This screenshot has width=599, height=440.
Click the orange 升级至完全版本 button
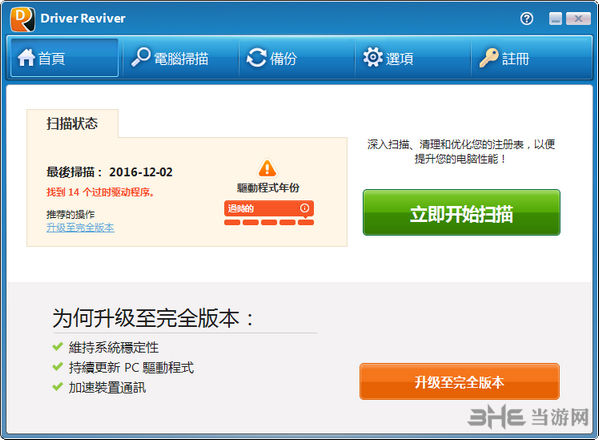tap(460, 382)
